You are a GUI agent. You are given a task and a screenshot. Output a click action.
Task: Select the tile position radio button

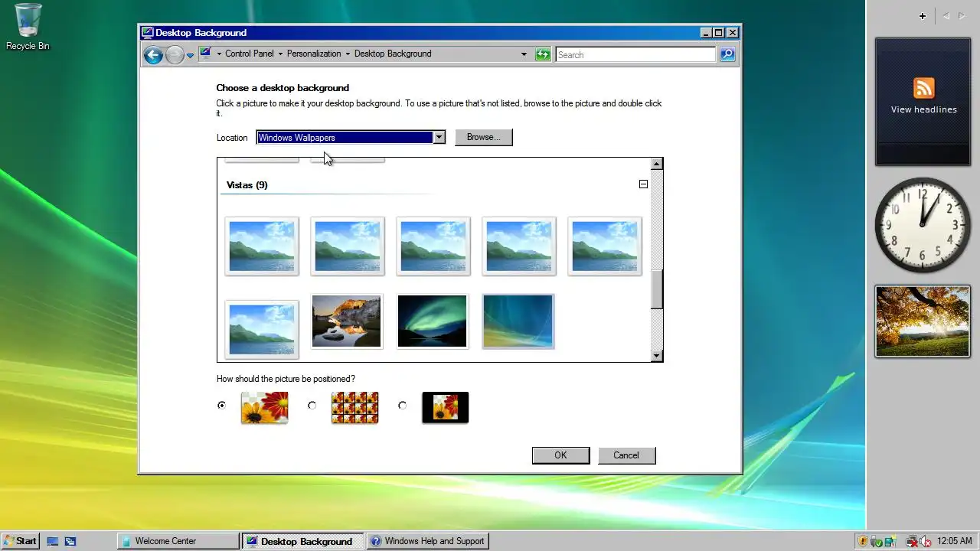click(x=312, y=406)
